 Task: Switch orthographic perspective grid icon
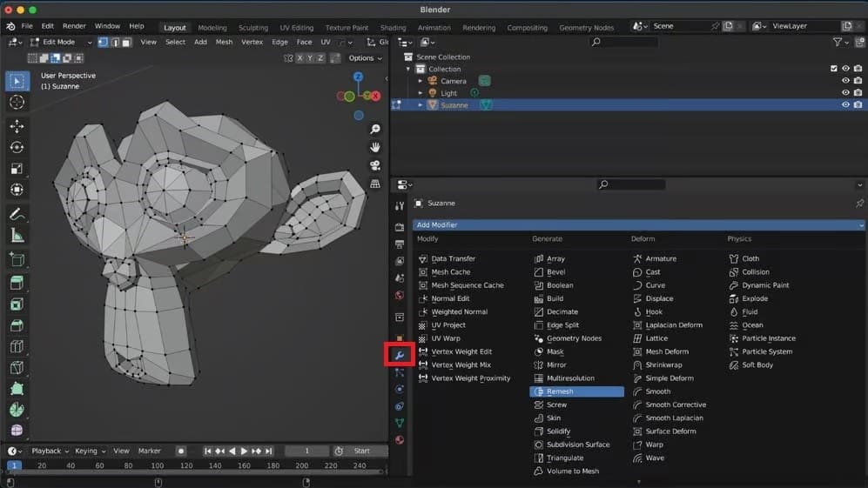pos(375,184)
